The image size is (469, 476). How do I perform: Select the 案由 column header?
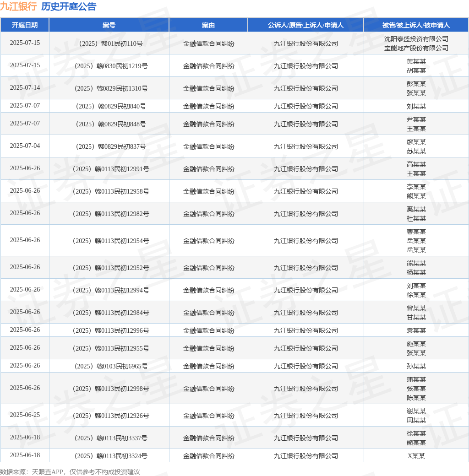[208, 25]
